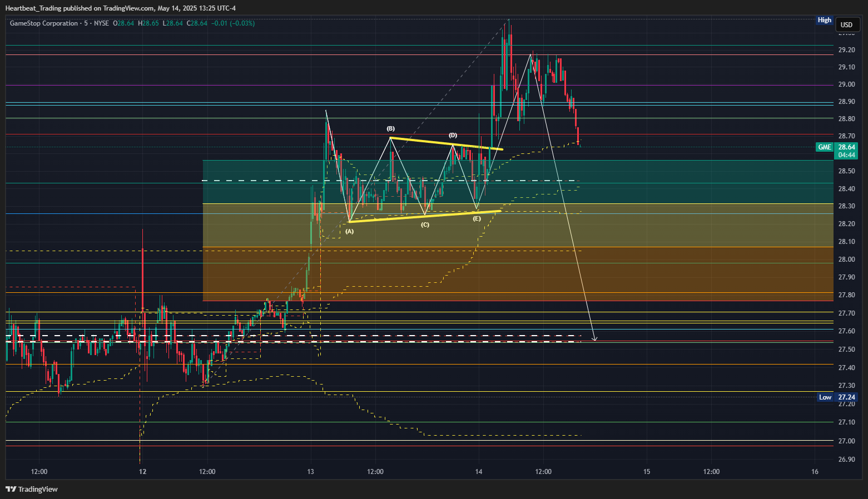Click the 28.20 price axis label
Screen dimensions: 868x499
click(846, 224)
